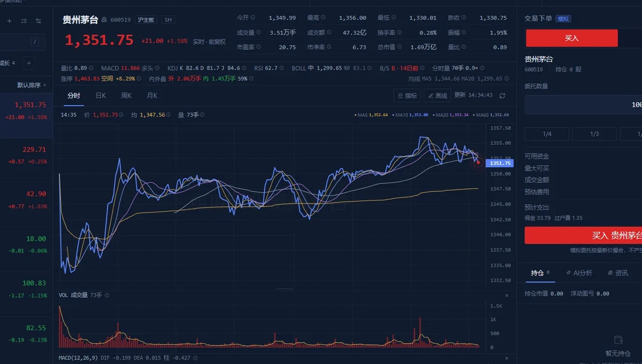Show info icon next to 成交额
Screen dimensions: 642x364
(329, 32)
